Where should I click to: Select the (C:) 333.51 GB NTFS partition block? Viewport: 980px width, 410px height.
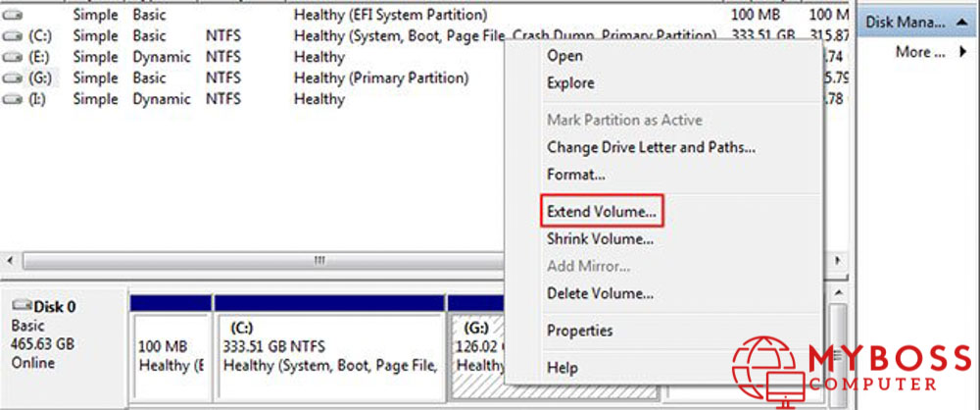click(x=328, y=355)
